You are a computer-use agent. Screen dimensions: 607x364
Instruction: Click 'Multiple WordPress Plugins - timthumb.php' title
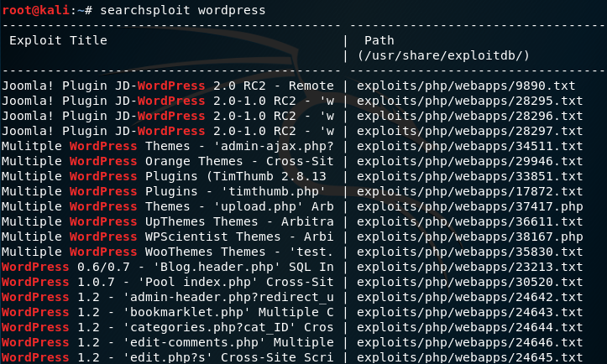coord(164,191)
